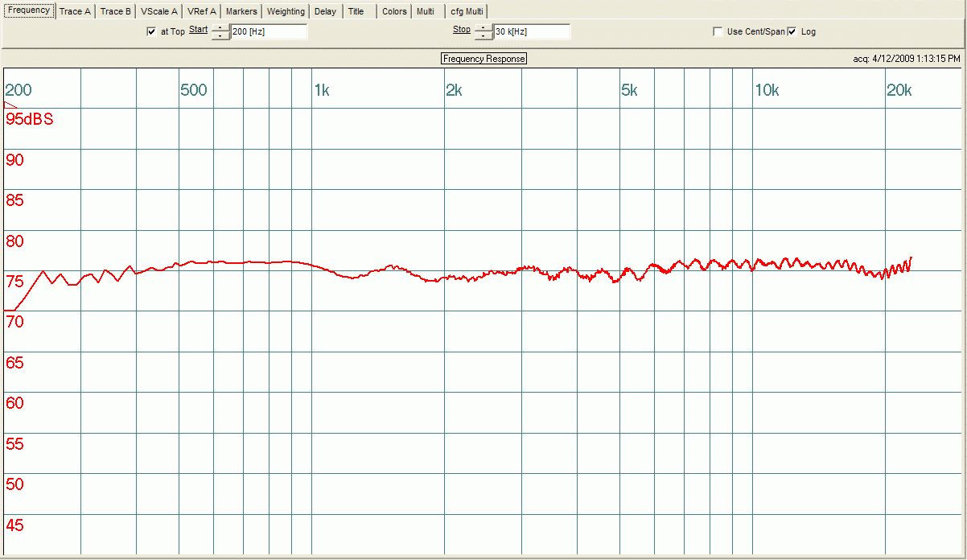Click the red reference marker above 95dBS
The height and width of the screenshot is (560, 967).
(10, 105)
